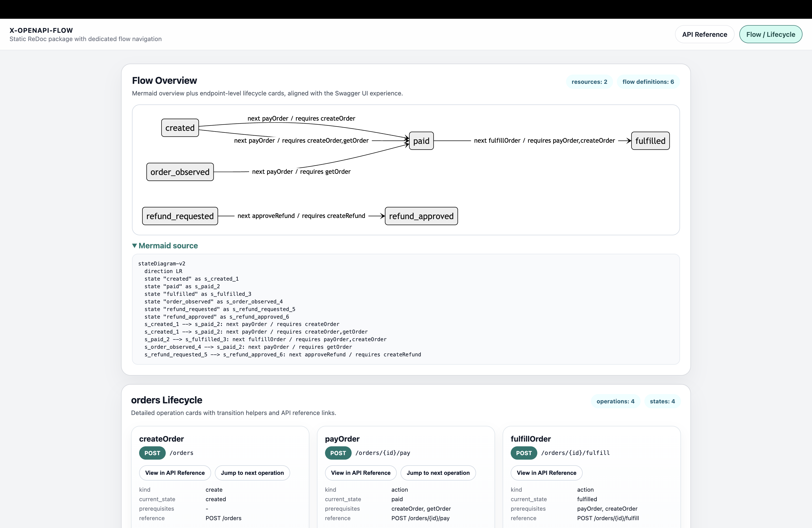The height and width of the screenshot is (528, 812).
Task: Click the operations: 4 badge
Action: [x=615, y=401]
